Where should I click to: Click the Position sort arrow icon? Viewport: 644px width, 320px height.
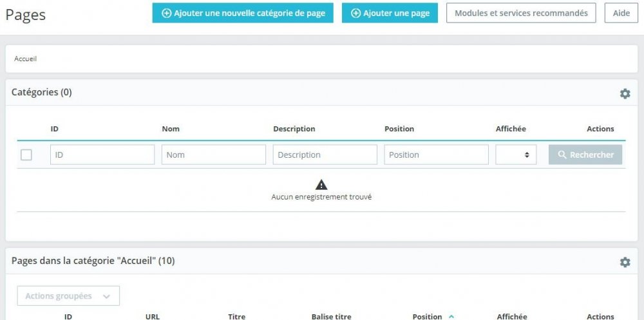451,316
